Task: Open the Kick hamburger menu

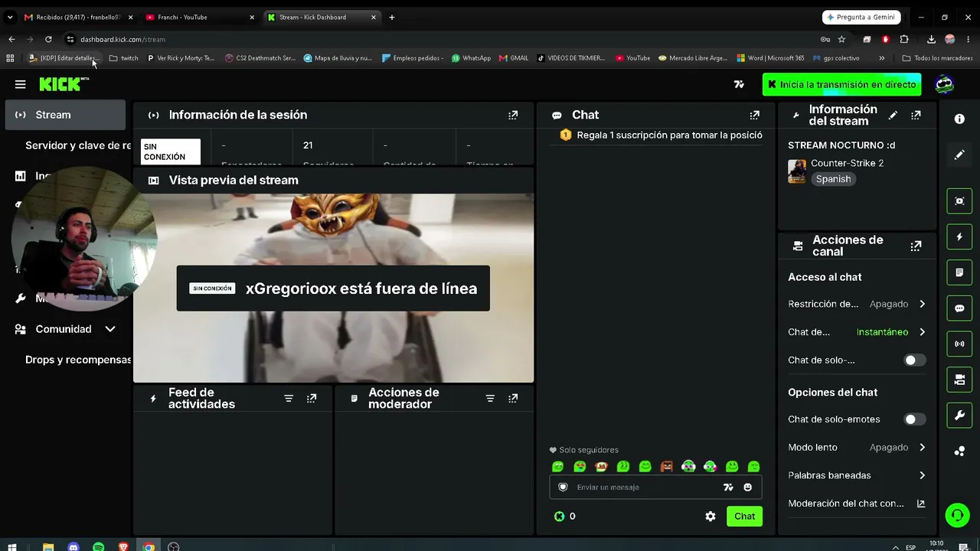Action: 21,84
